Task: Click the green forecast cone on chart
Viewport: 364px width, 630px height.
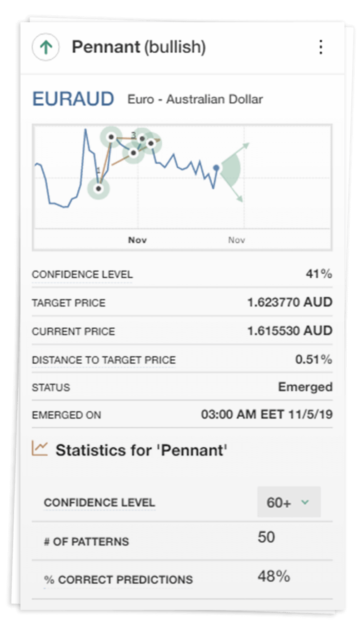Action: click(x=231, y=172)
